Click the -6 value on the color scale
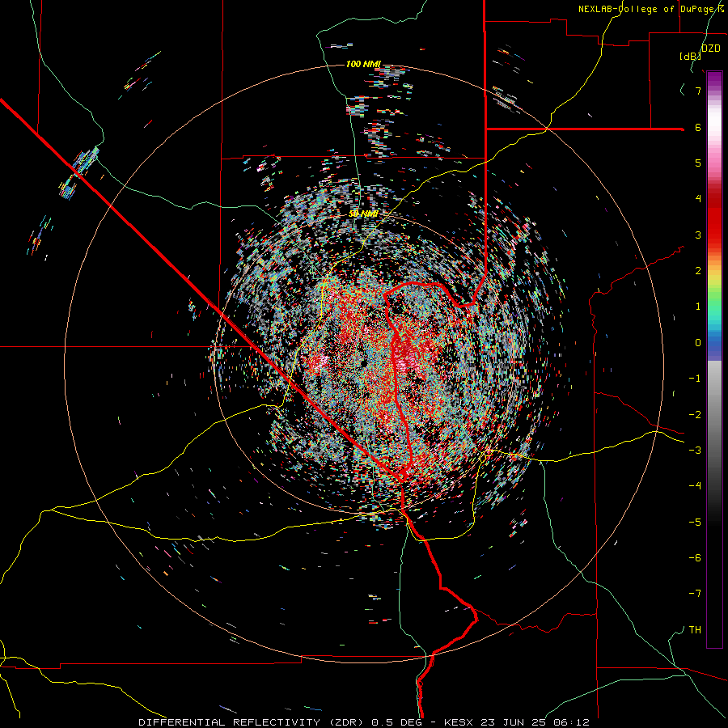Image resolution: width=728 pixels, height=728 pixels. (695, 558)
